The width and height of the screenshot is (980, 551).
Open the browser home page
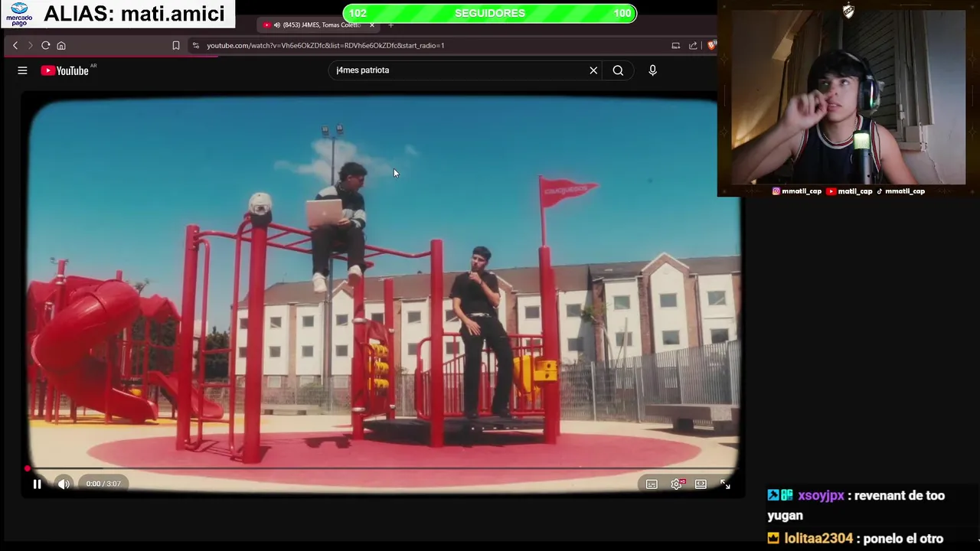[61, 45]
